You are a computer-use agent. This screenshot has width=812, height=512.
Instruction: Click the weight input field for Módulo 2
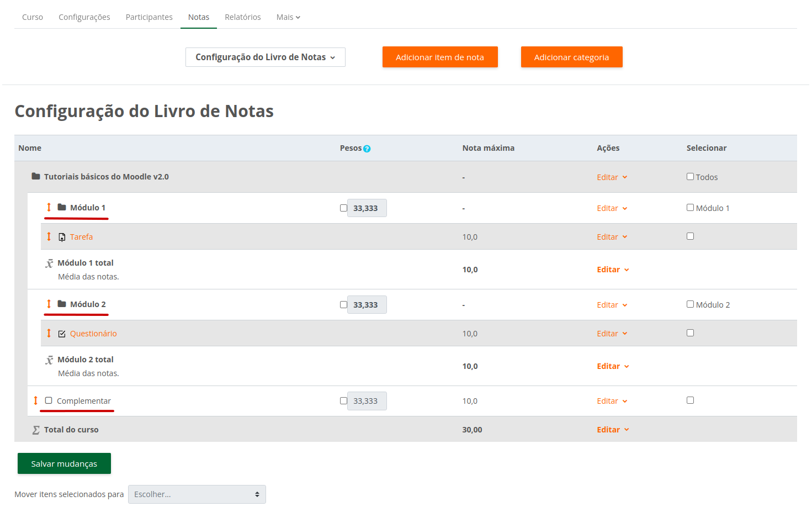point(367,304)
